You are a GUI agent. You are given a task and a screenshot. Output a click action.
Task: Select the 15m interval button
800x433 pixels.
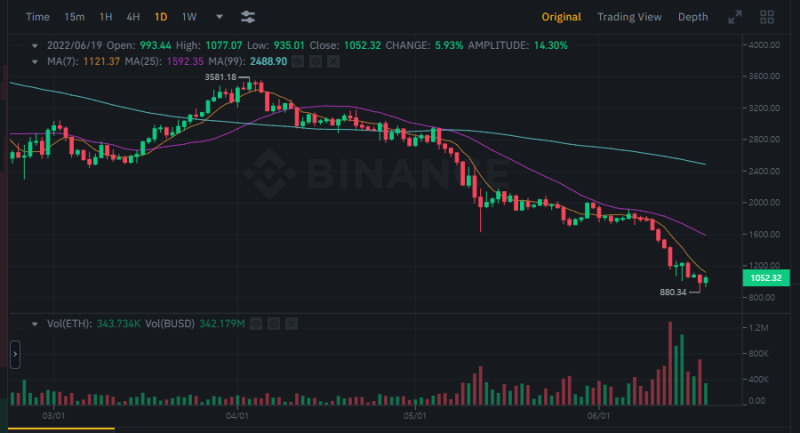[74, 17]
